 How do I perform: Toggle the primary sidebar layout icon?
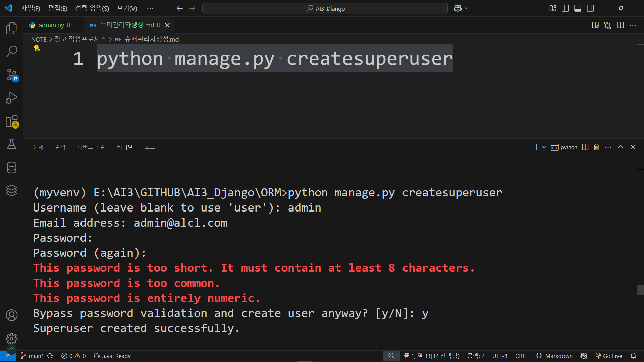[x=565, y=8]
